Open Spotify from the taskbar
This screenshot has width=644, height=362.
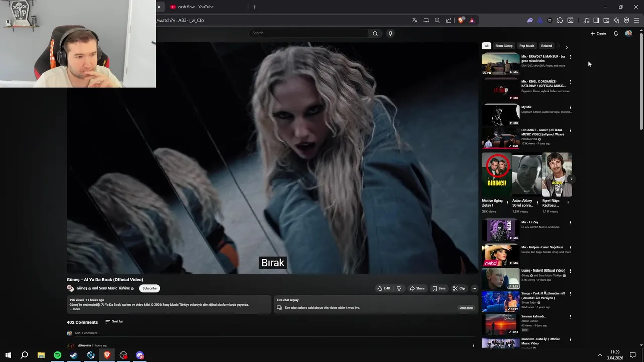(57, 355)
